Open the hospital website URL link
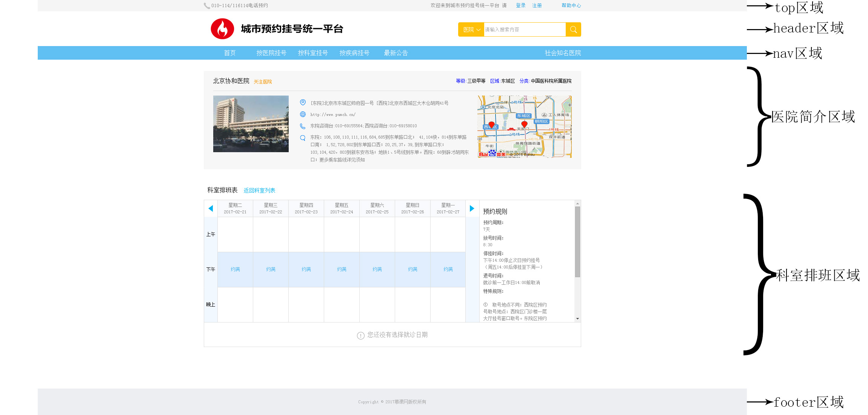This screenshot has height=415, width=868. pyautogui.click(x=333, y=114)
